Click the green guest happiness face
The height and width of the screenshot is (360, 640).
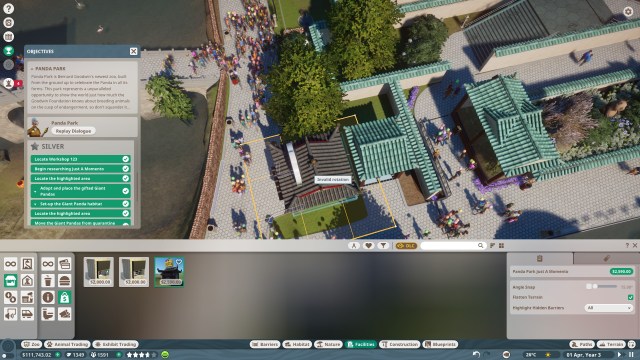click(165, 354)
